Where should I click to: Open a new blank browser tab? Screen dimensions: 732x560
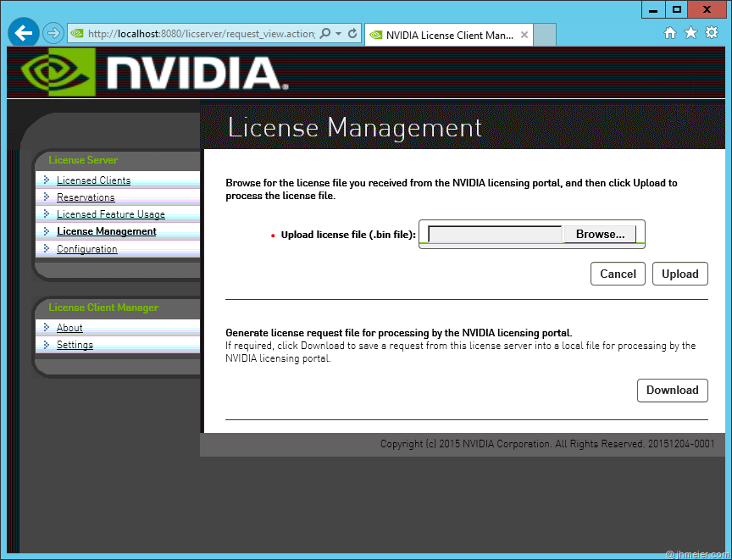coord(545,35)
